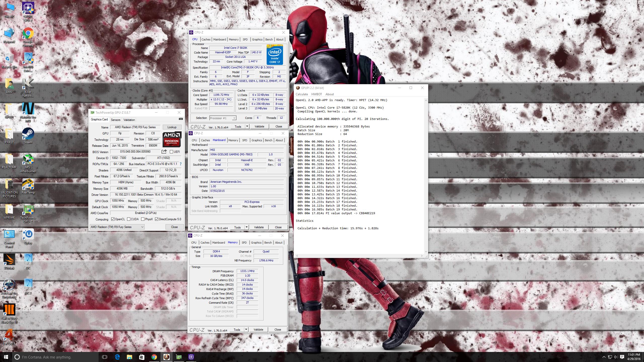
Task: Click the GPU-Z BIOS Version field
Action: 135,152
